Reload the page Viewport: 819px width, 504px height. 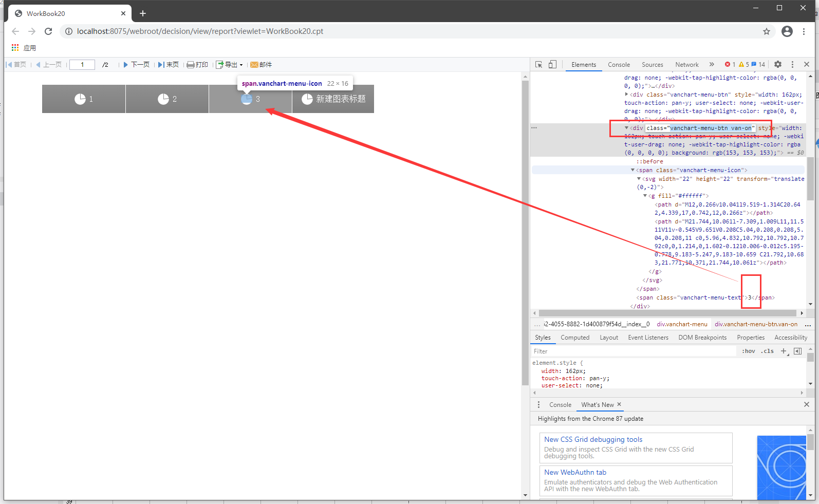point(48,31)
